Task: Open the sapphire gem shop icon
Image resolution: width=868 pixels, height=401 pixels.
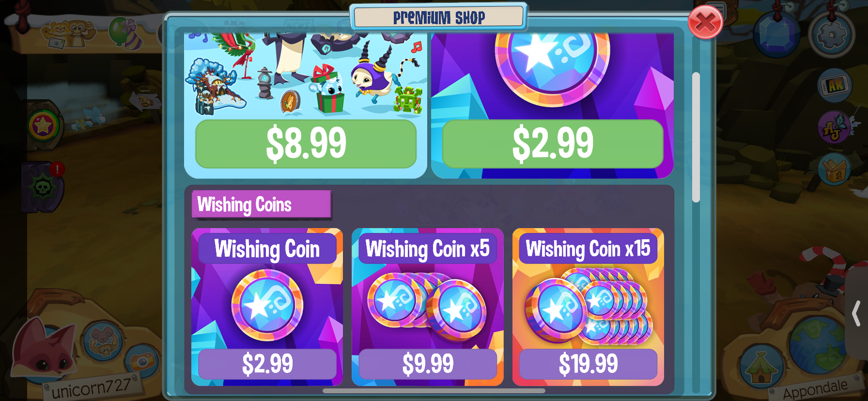Action: tap(776, 35)
